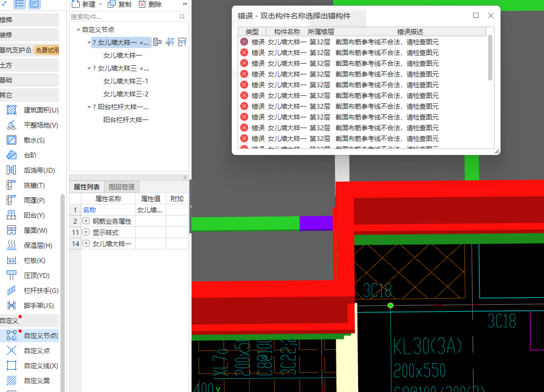Select the 阳台栏杆大样一 child item
The image size is (544, 392).
click(x=126, y=120)
